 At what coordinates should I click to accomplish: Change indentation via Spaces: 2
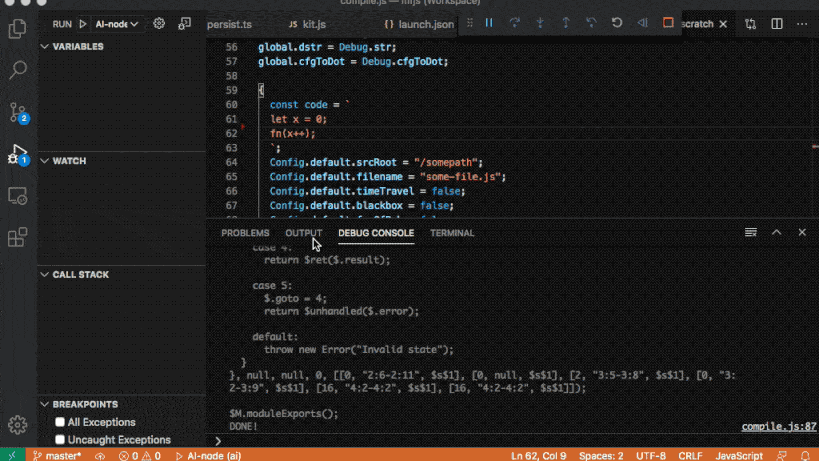pyautogui.click(x=601, y=456)
